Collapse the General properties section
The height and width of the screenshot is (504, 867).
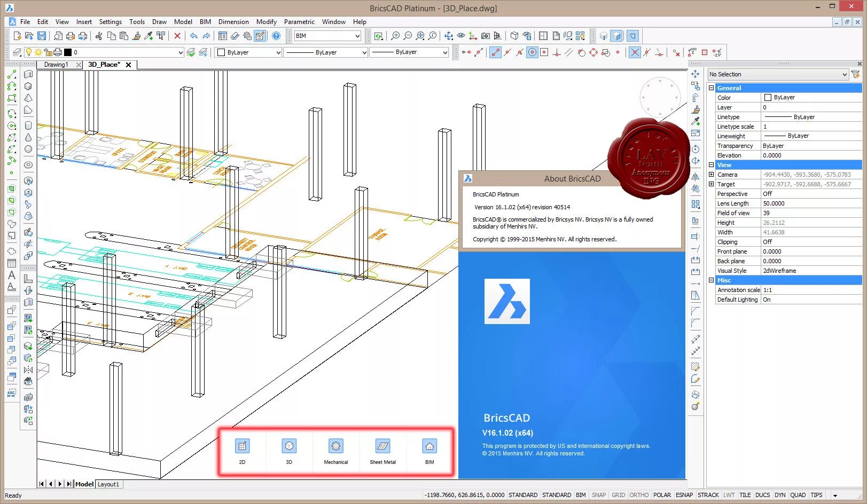click(x=711, y=88)
